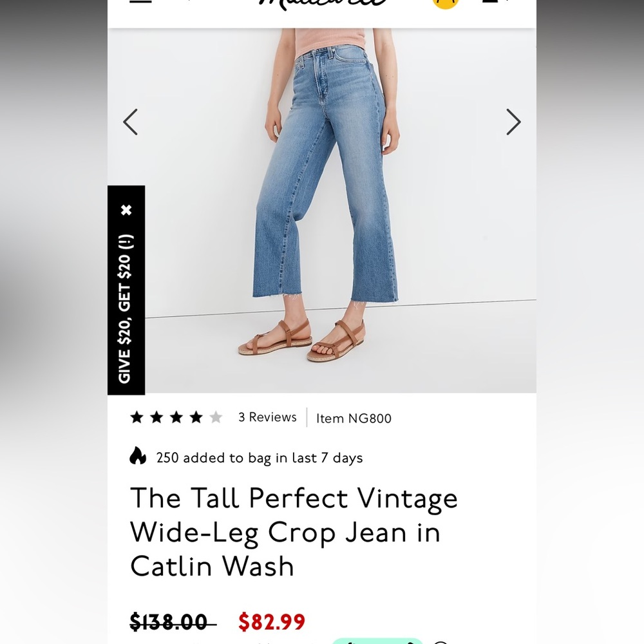Viewport: 644px width, 644px height.
Task: Click the flame icon beside added-to-bag text
Action: pyautogui.click(x=139, y=457)
